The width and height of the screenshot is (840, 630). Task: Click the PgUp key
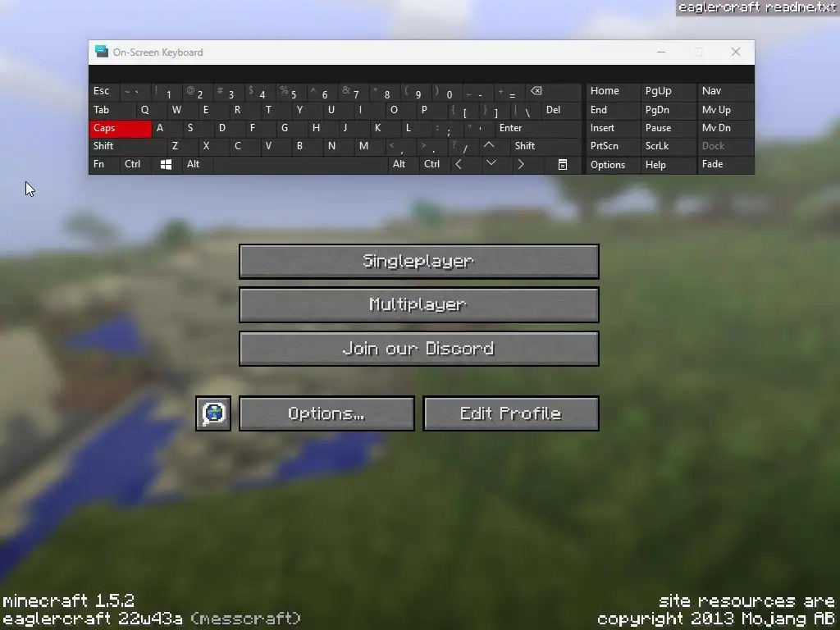(668, 91)
